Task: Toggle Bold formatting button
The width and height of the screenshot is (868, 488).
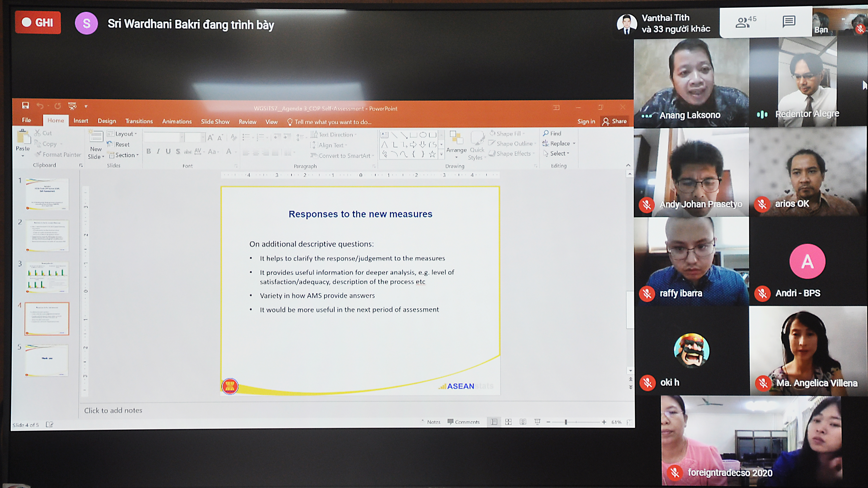Action: (149, 152)
